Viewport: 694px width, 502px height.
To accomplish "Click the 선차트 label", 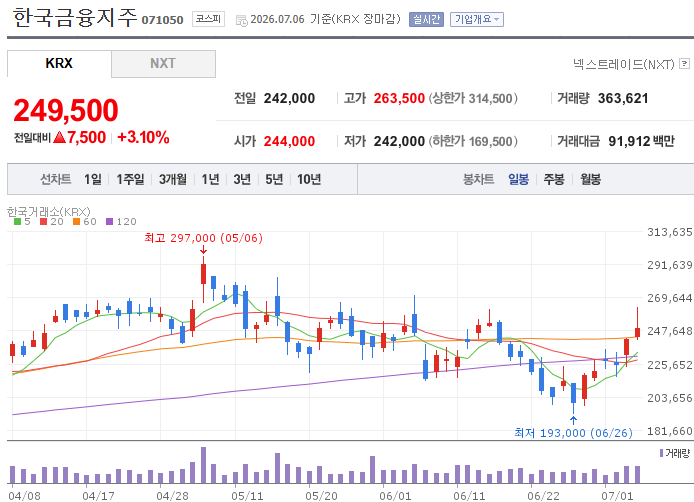I will coord(56,179).
